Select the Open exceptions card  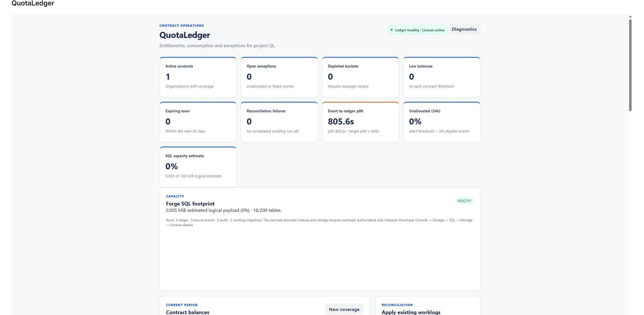coord(279,77)
